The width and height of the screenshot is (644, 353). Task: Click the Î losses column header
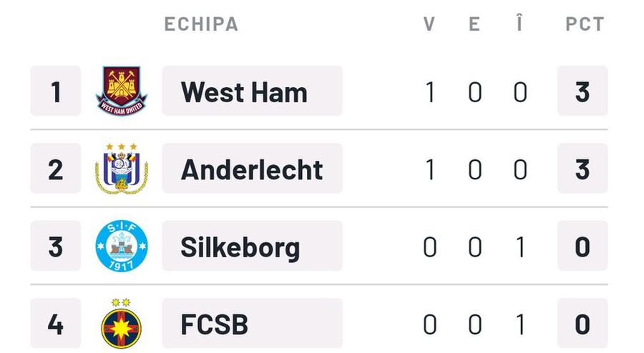[519, 23]
